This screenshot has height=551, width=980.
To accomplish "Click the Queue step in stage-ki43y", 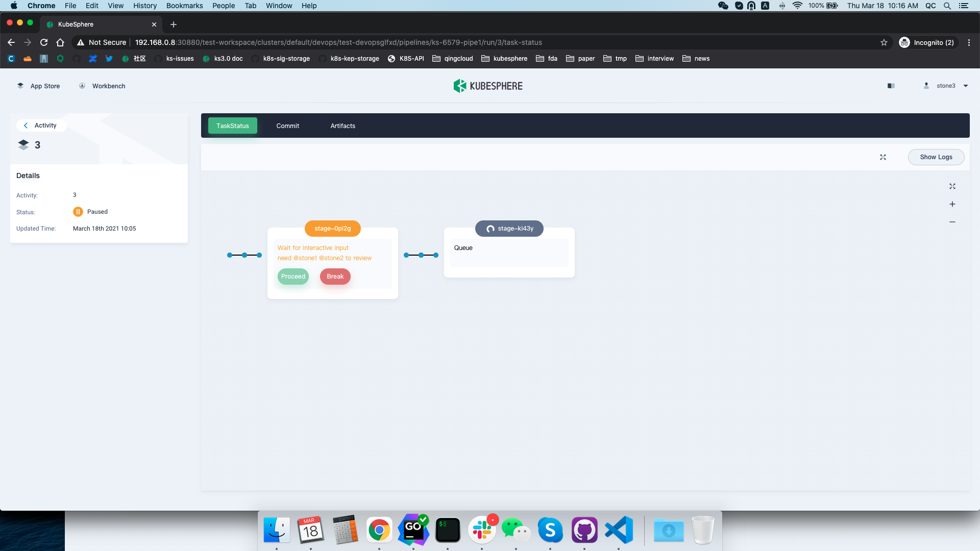I will pyautogui.click(x=509, y=253).
